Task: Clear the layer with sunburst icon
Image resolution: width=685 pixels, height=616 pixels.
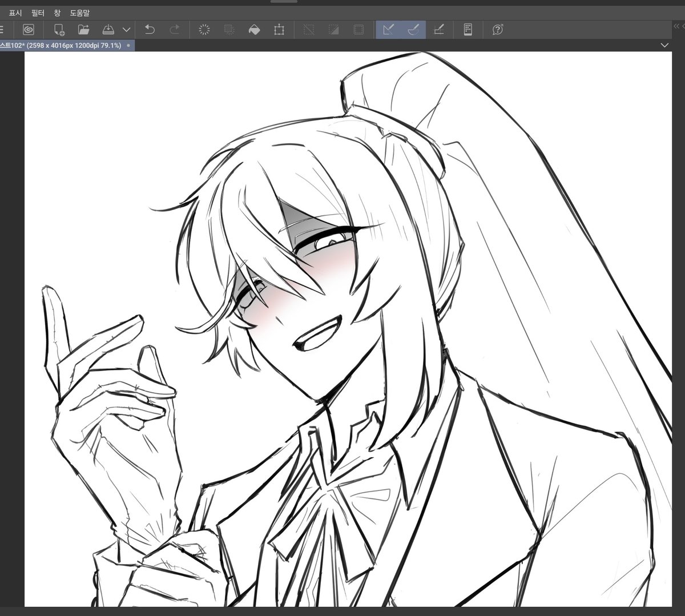Action: tap(204, 30)
